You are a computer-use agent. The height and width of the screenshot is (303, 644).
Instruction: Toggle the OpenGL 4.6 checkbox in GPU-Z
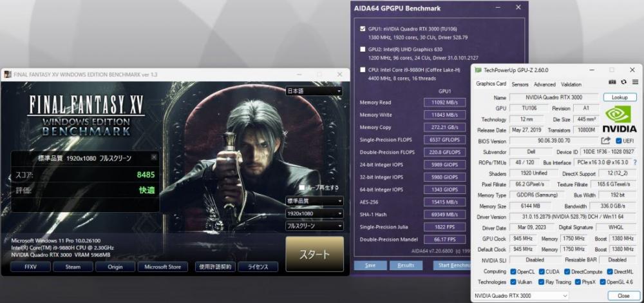tap(603, 282)
